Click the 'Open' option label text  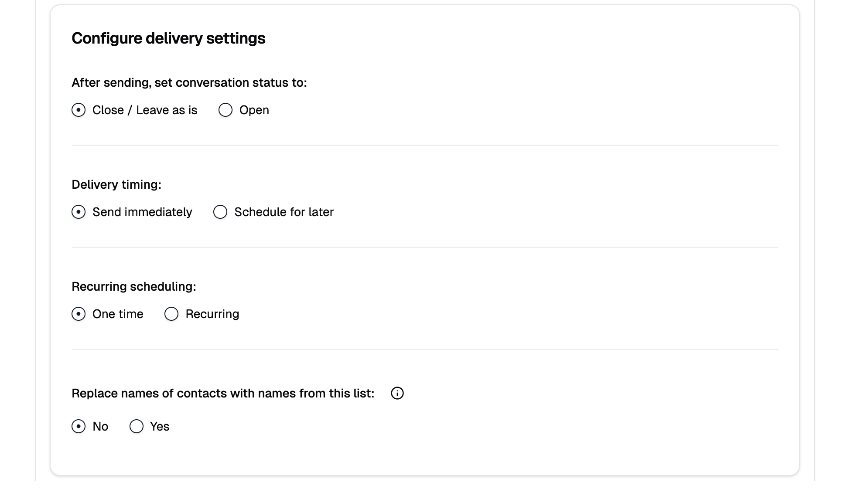click(x=254, y=110)
